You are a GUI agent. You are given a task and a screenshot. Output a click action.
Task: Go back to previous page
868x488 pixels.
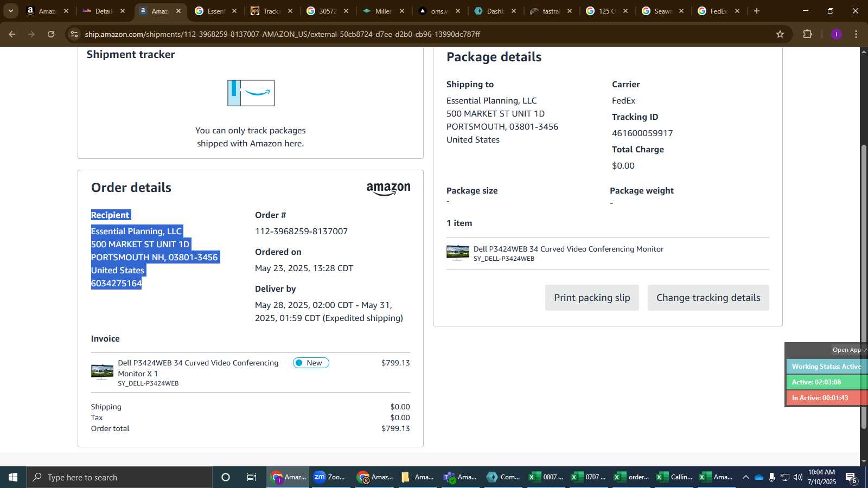point(12,34)
